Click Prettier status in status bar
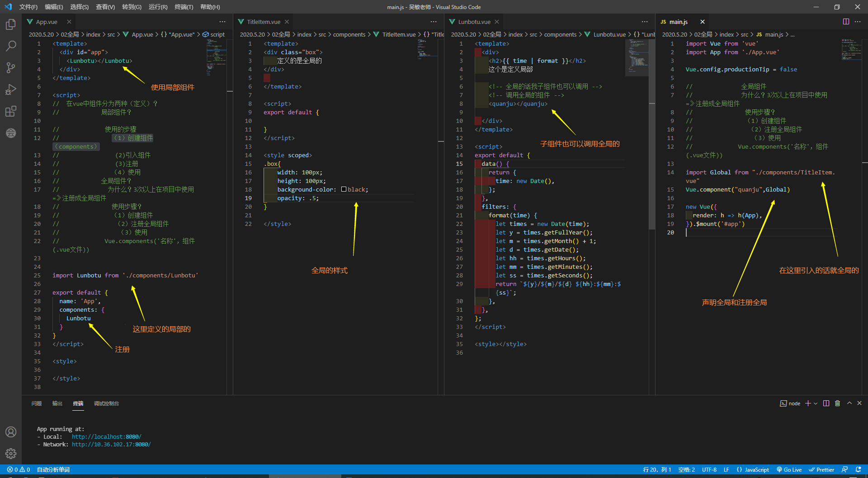 (821, 470)
